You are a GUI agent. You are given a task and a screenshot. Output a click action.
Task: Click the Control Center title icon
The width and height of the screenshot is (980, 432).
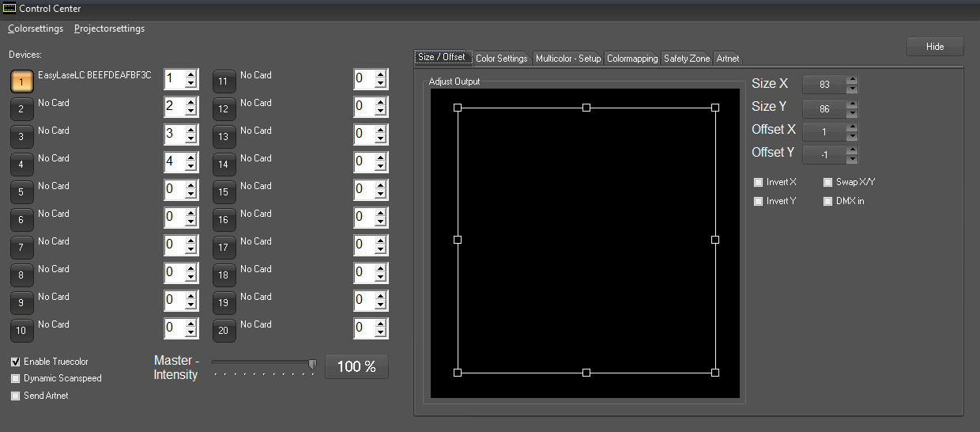point(9,9)
